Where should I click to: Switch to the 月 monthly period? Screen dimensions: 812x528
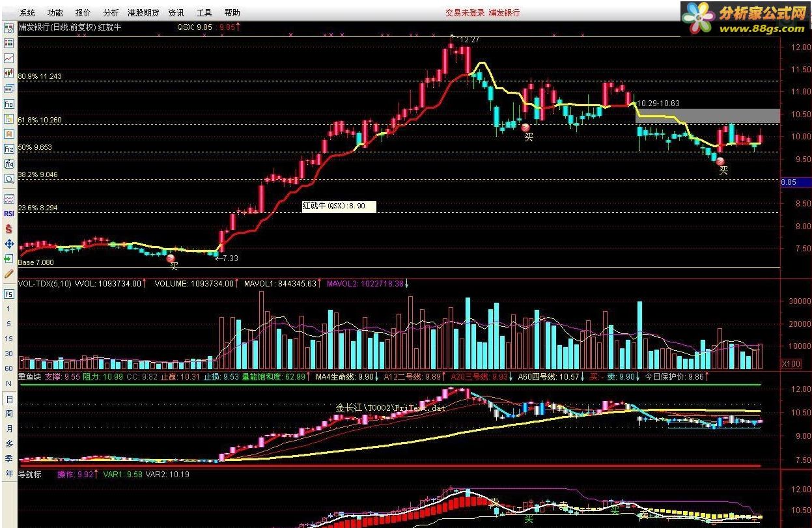click(9, 428)
